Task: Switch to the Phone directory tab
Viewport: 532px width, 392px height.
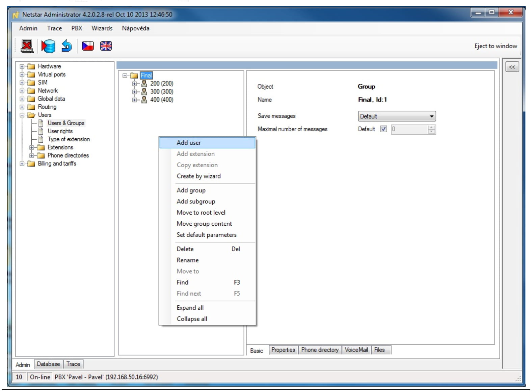Action: click(320, 350)
